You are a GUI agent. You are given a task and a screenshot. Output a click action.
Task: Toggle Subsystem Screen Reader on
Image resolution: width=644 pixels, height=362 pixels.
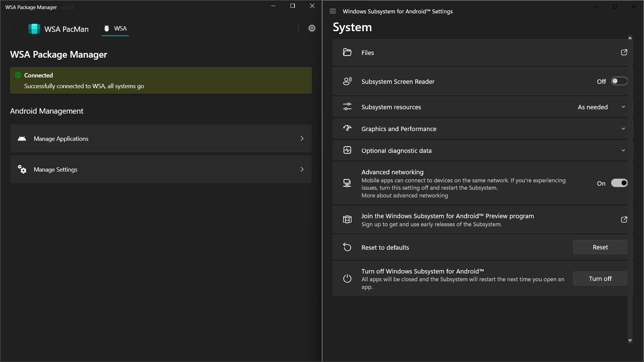(x=619, y=81)
